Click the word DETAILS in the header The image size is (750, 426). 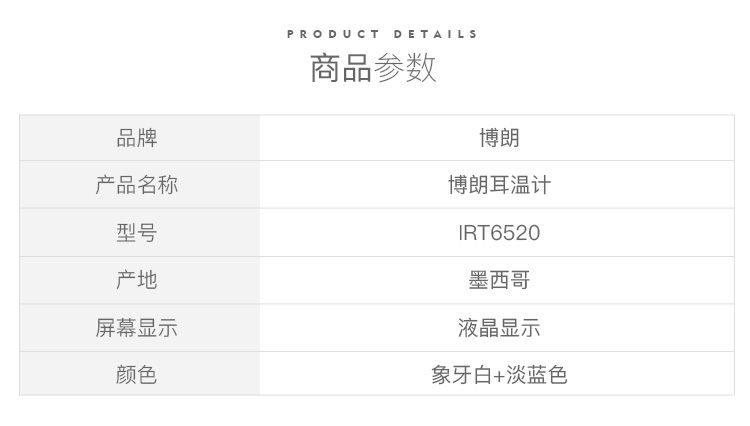436,34
